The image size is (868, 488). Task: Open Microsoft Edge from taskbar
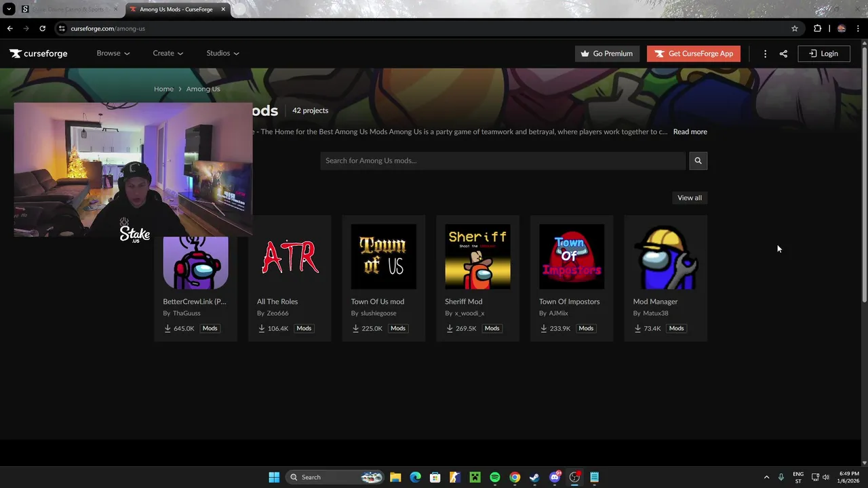[415, 477]
